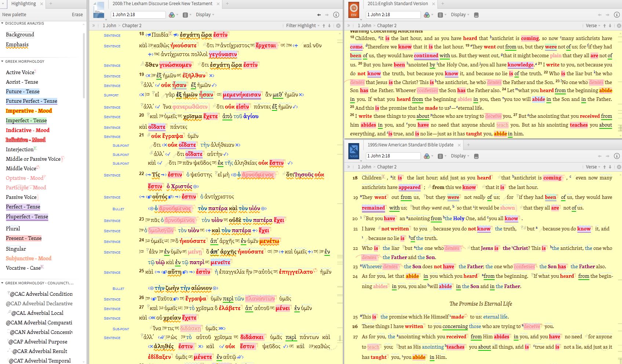Viewport: 622px width, 364px height.
Task: Collapse Greek Morphology - Conjunctions palette section
Action: 3,283
